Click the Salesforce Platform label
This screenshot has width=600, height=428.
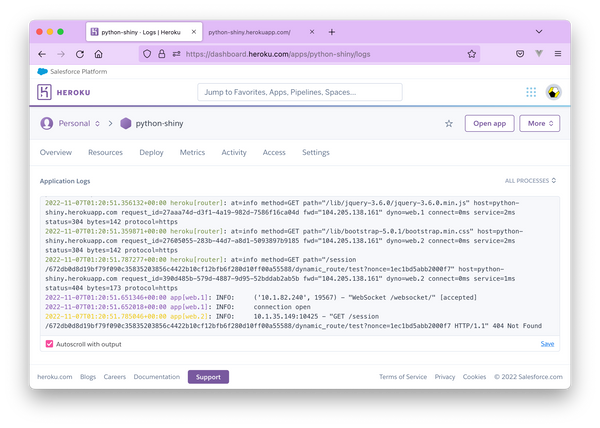78,72
